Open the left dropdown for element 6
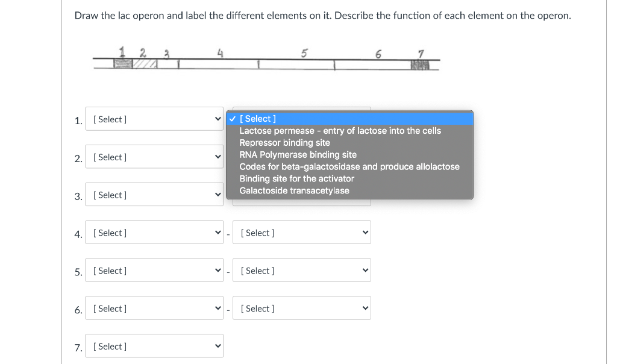 coord(154,308)
